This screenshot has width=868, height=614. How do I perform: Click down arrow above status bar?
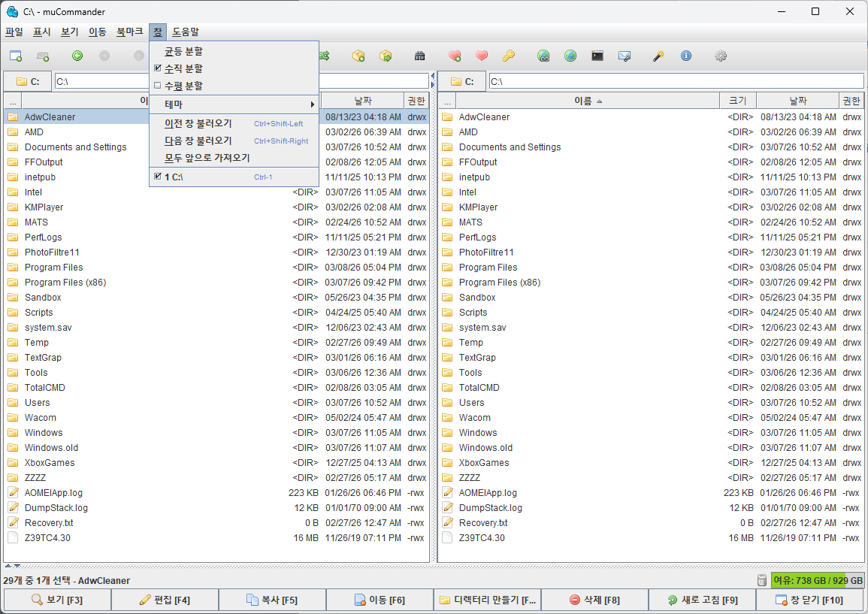[x=17, y=566]
